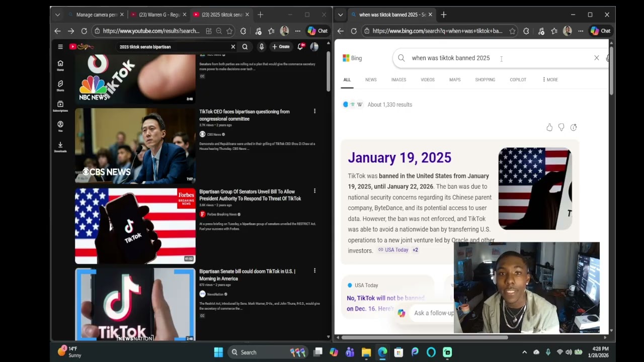This screenshot has width=644, height=362.
Task: Close the 2025 tiktok senate tab
Action: pyautogui.click(x=247, y=15)
